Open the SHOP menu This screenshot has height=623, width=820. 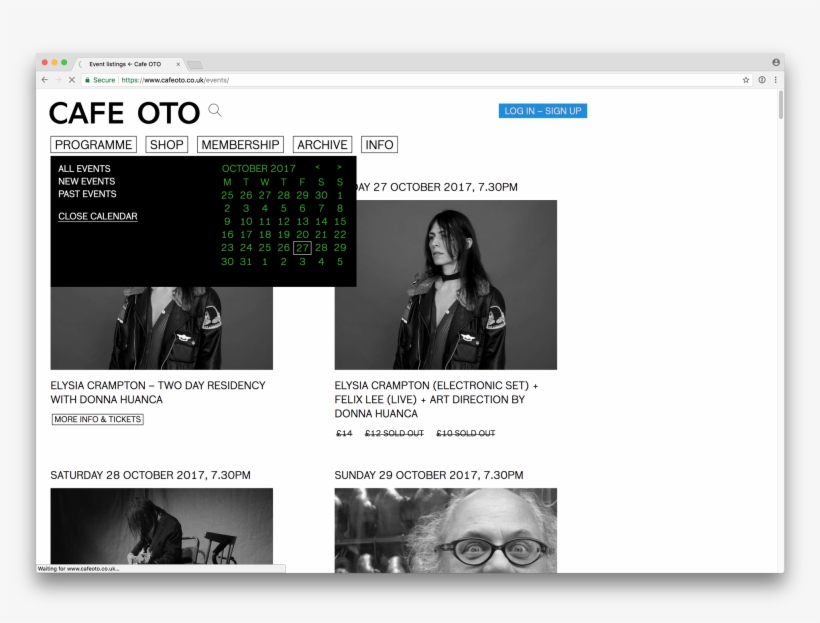point(166,145)
